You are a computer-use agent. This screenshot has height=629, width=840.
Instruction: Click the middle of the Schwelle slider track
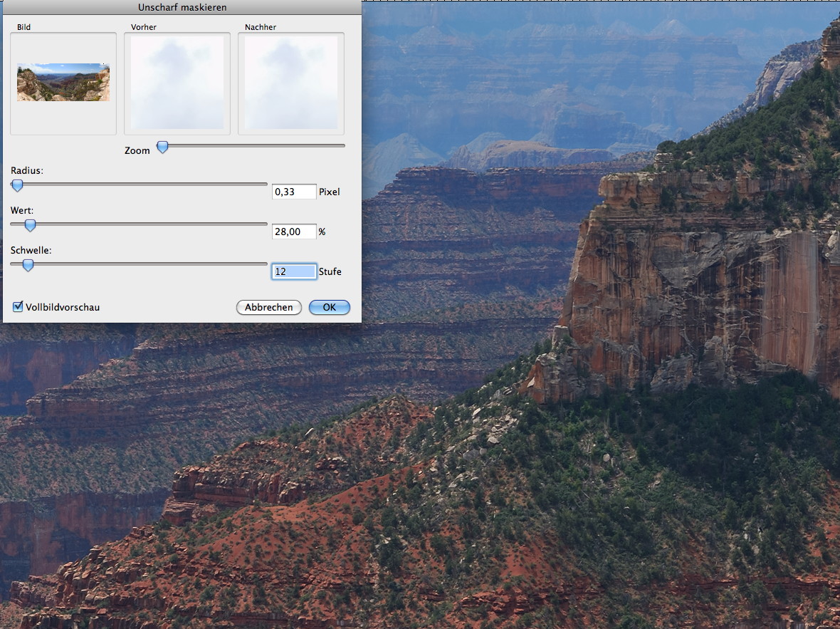pos(139,264)
